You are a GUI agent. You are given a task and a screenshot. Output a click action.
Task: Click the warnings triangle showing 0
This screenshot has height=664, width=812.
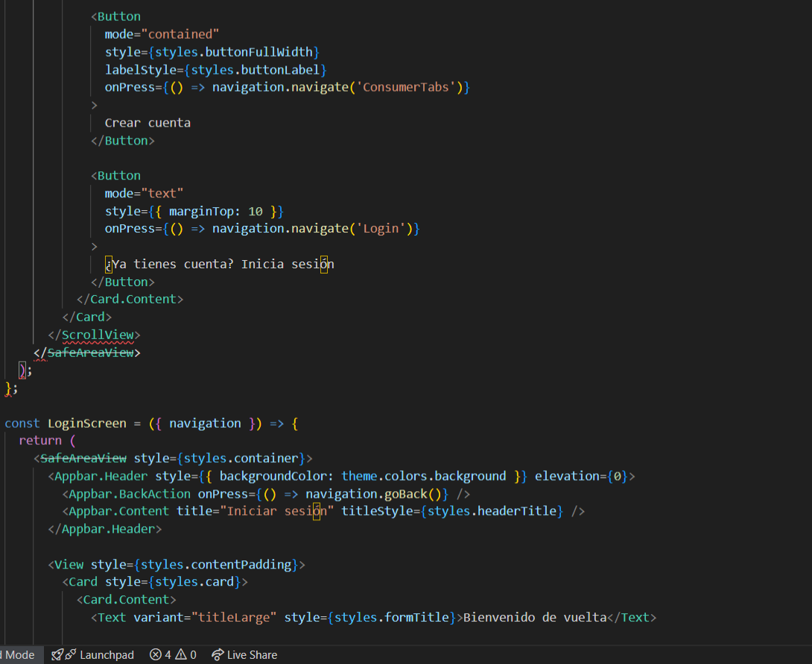[186, 654]
